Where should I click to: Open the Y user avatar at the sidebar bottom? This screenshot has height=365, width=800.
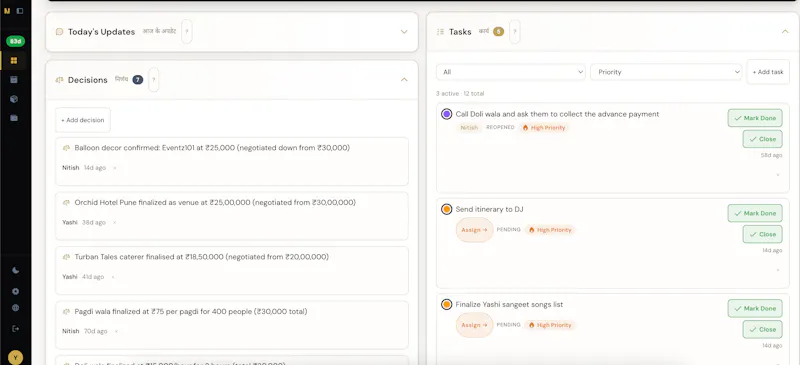pyautogui.click(x=15, y=358)
